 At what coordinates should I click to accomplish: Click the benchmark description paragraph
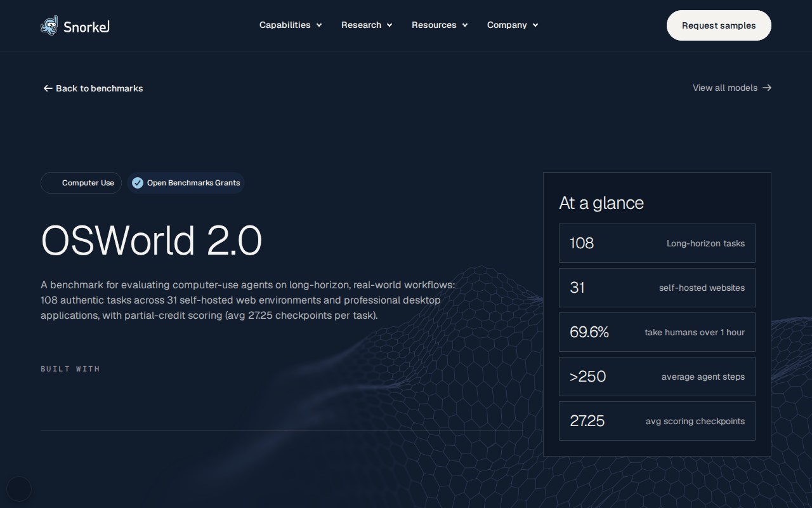click(x=248, y=300)
